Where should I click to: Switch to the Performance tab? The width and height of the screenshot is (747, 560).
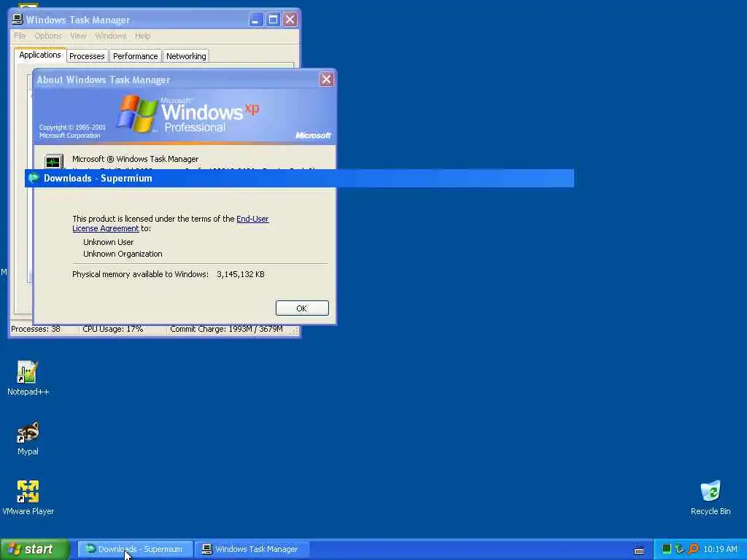pyautogui.click(x=135, y=56)
